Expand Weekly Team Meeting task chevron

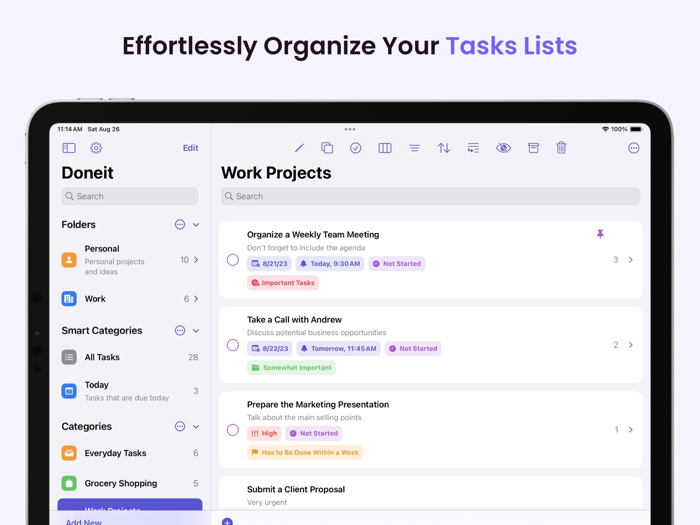631,260
